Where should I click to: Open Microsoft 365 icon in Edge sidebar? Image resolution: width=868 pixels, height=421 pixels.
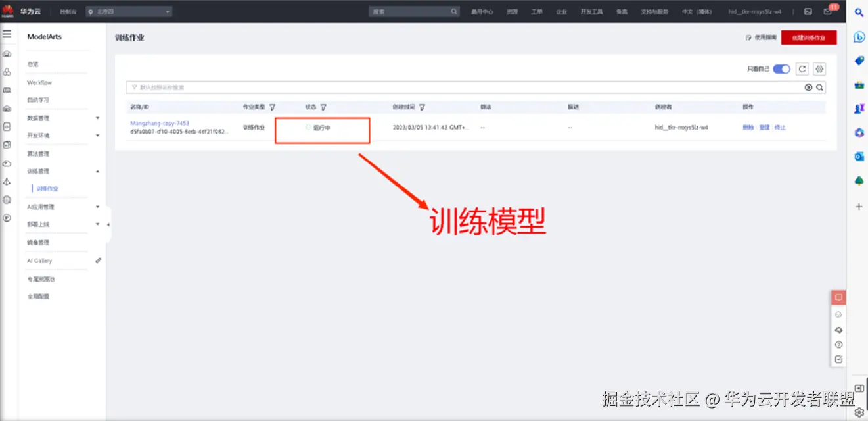859,133
